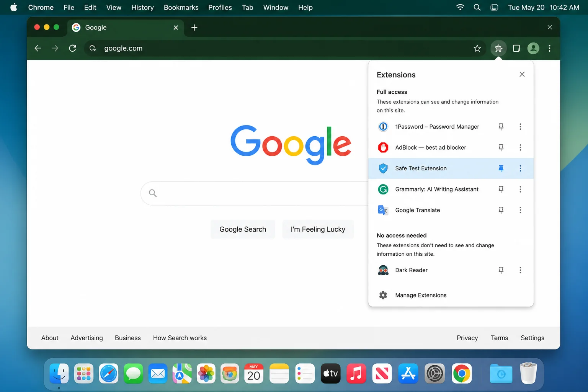
Task: Click the AdBlock red hand icon
Action: point(383,147)
